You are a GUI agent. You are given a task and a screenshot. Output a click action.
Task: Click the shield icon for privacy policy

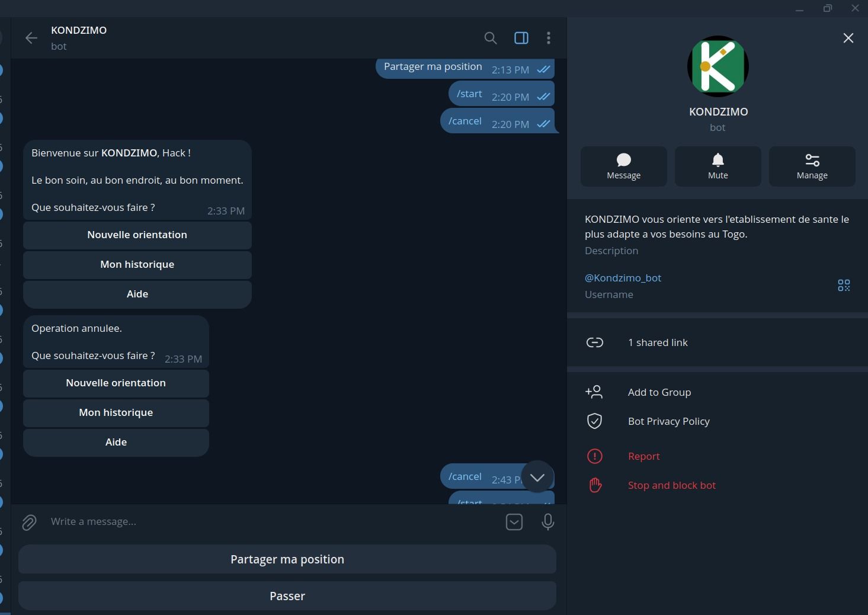(x=594, y=421)
